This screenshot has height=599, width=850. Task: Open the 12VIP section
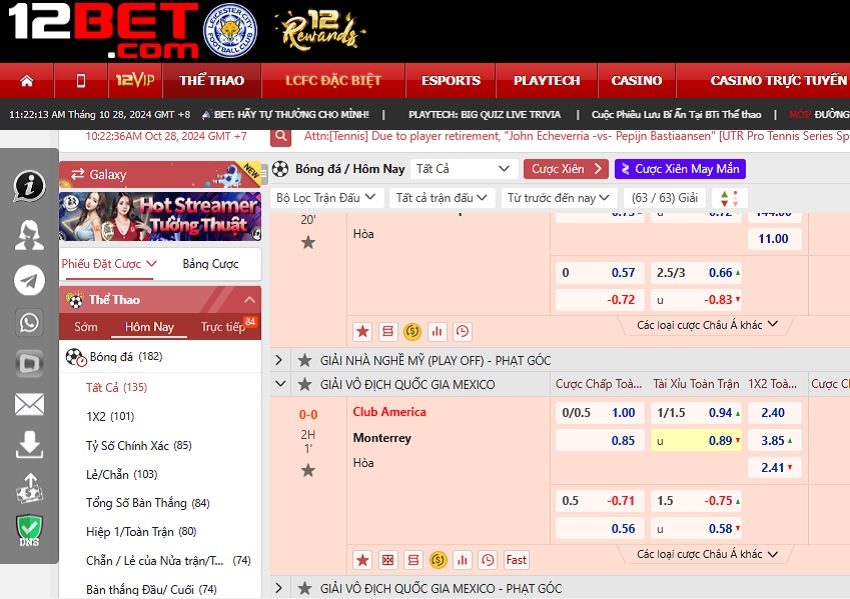click(135, 80)
